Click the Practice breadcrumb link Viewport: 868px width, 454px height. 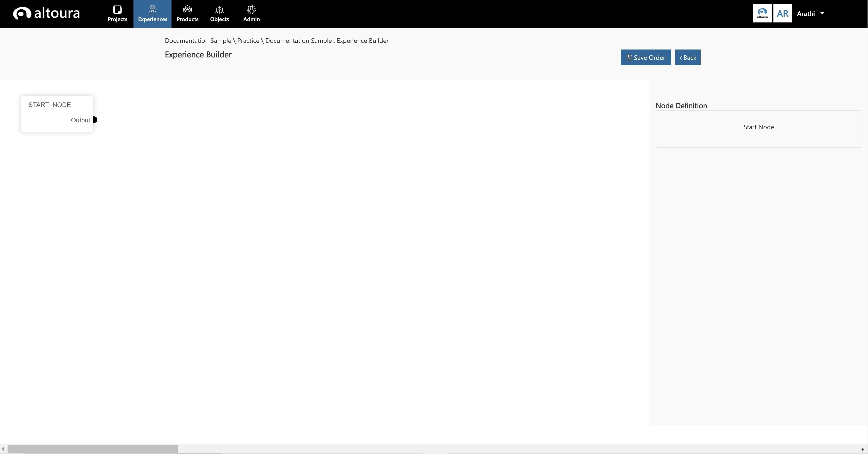click(x=248, y=41)
